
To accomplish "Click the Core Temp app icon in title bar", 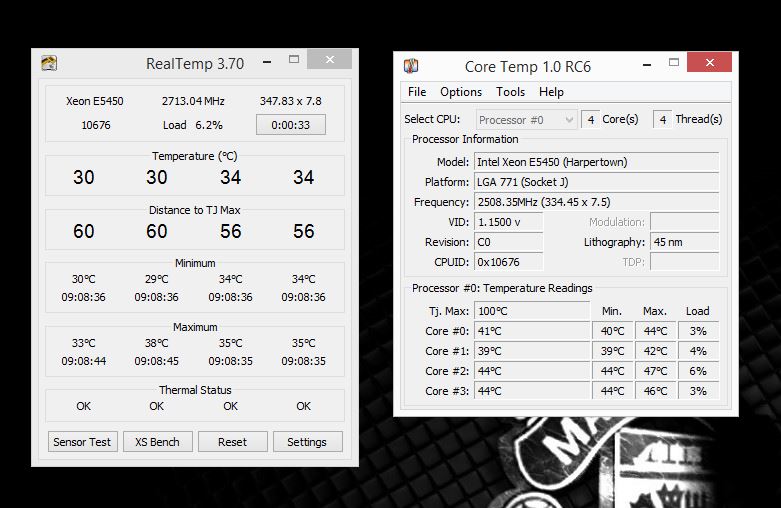I will click(411, 66).
